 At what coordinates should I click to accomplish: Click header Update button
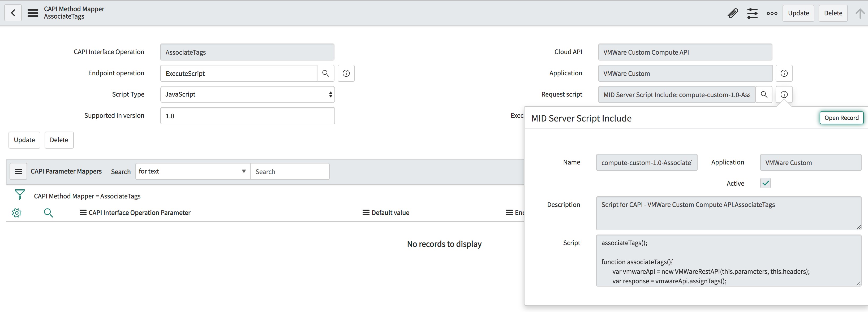pos(798,13)
